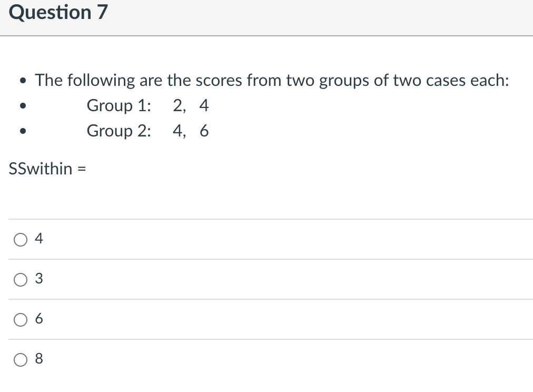Choose answer option 6 as your response

click(21, 319)
